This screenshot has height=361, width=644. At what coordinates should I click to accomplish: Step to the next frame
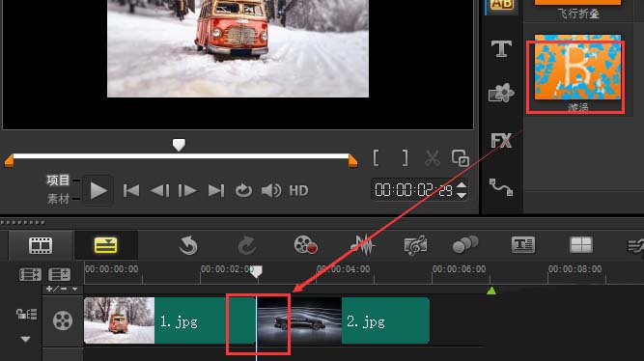pos(187,190)
